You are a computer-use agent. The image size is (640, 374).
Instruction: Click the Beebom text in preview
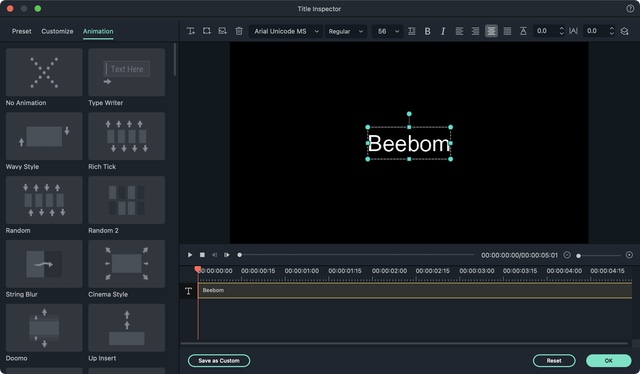[x=409, y=144]
